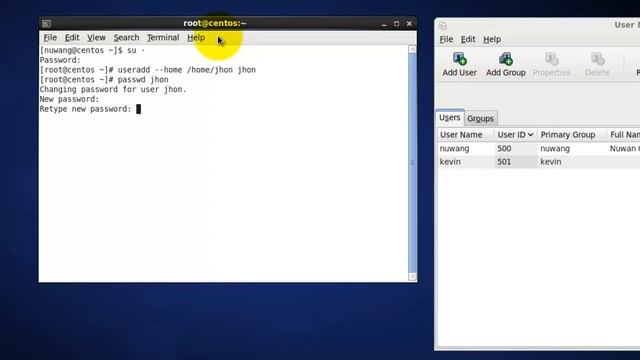This screenshot has width=640, height=360.
Task: Click the primary group cell for kevin
Action: coord(551,162)
